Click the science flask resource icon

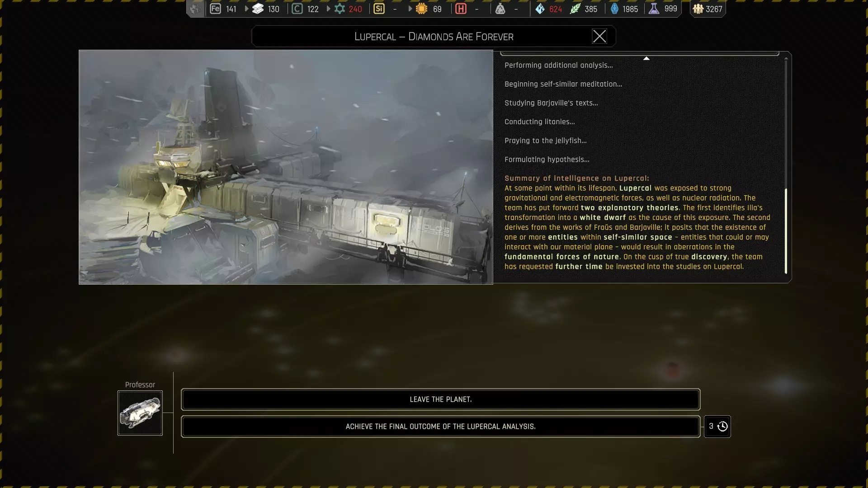[654, 9]
